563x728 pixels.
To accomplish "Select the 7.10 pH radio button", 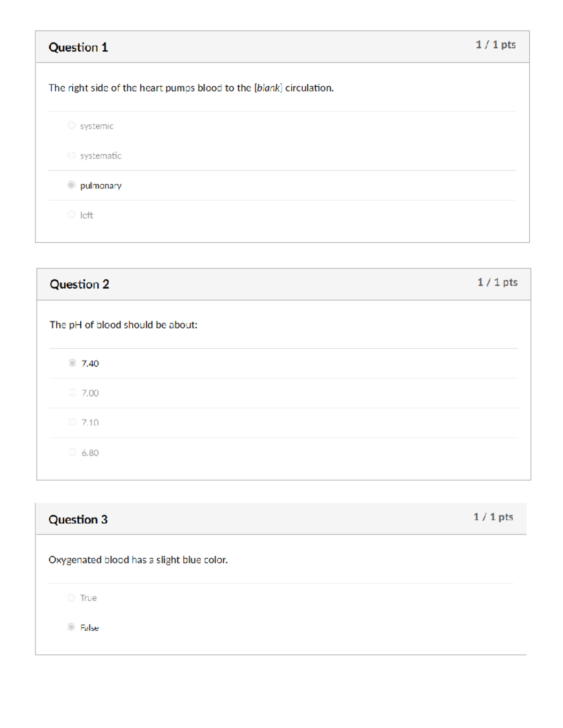I will point(72,422).
